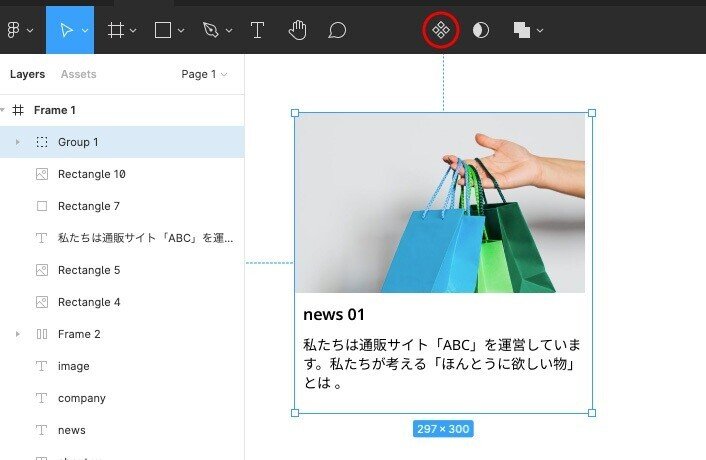
Task: Open Move tool options dropdown arrow
Action: point(85,31)
